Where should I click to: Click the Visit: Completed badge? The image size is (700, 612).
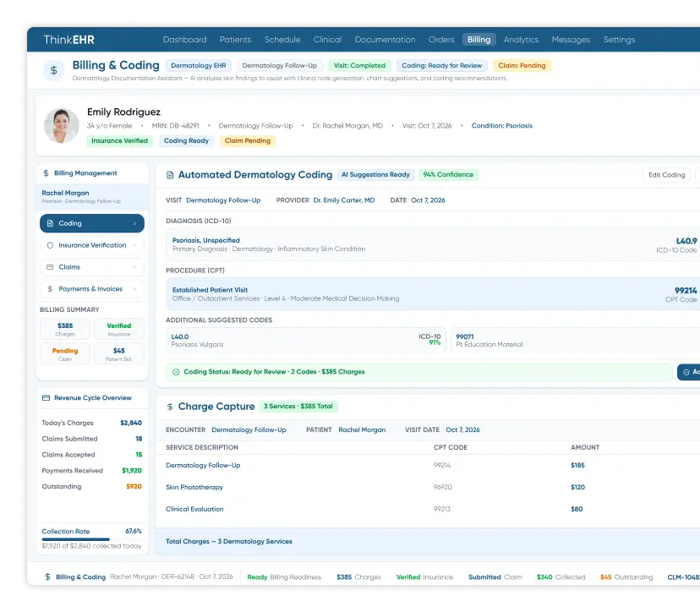359,66
